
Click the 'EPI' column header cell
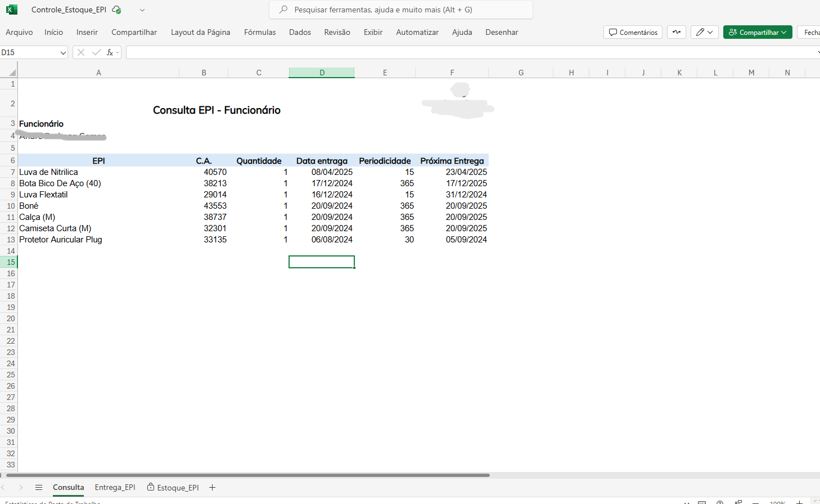(x=98, y=161)
